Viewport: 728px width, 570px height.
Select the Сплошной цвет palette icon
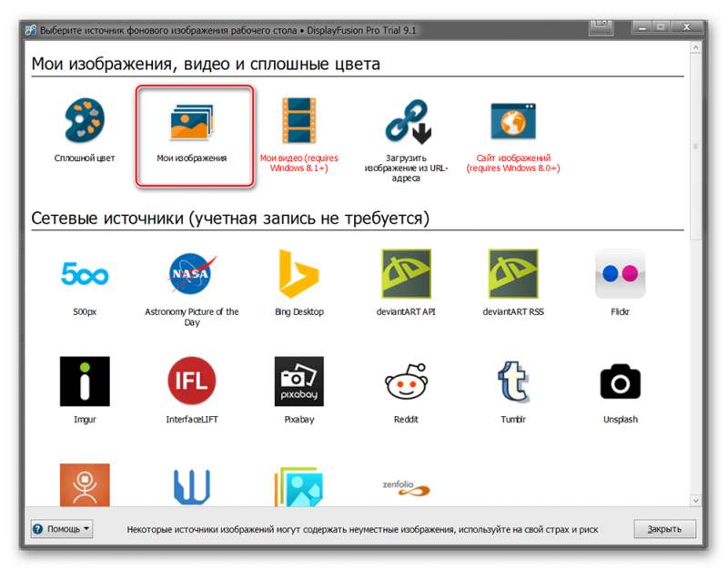coord(85,123)
